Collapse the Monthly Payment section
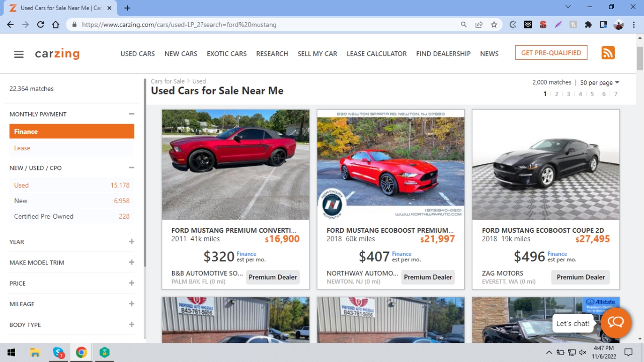The height and width of the screenshot is (362, 644). 131,114
